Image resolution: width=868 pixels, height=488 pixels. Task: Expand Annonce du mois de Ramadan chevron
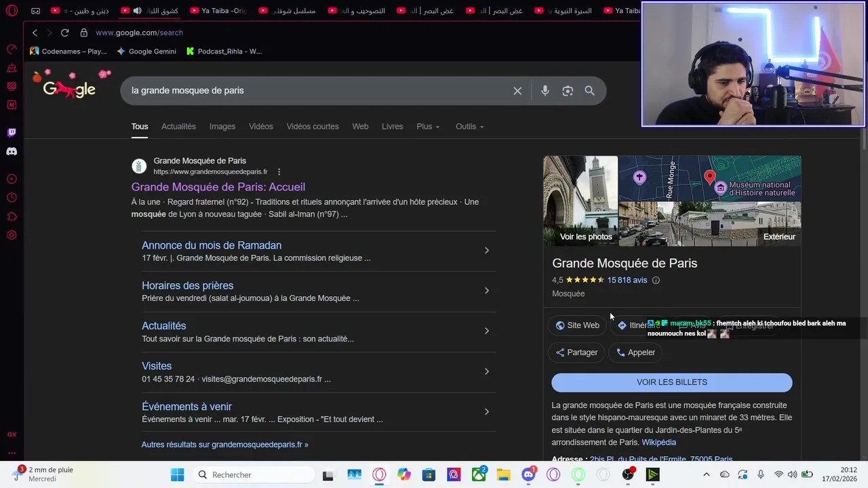[486, 251]
